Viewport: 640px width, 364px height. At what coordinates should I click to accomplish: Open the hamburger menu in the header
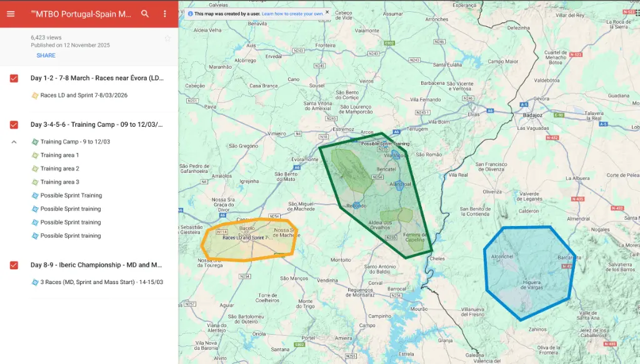[11, 14]
